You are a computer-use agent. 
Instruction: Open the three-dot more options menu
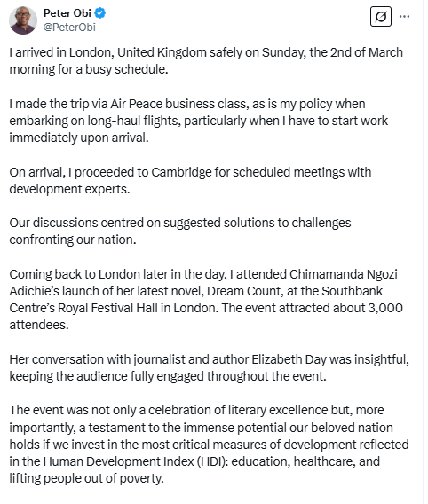point(404,16)
